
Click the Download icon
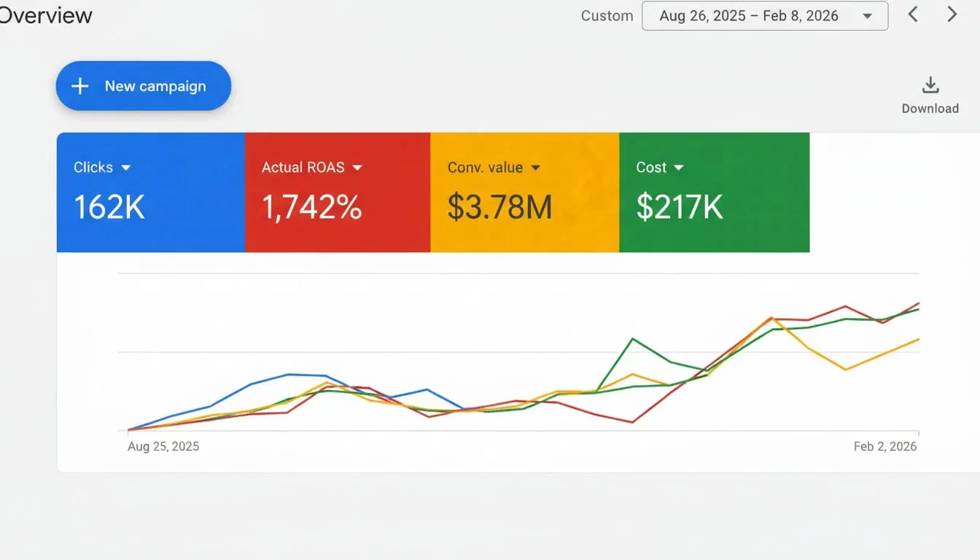930,85
